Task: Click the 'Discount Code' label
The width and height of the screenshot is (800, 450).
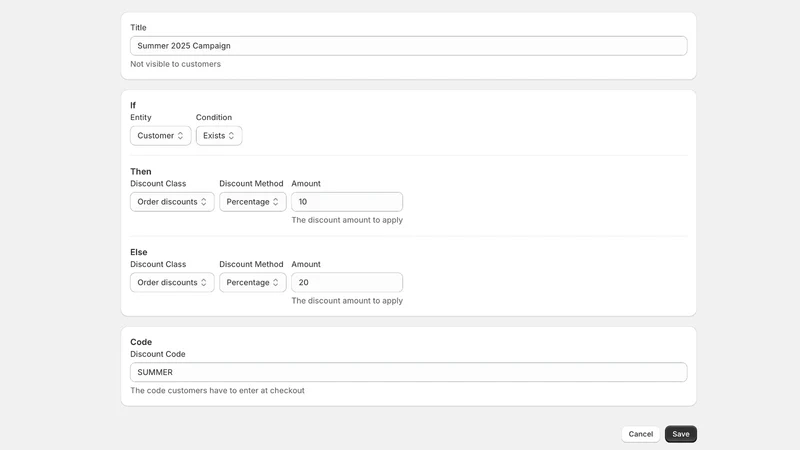Action: tap(158, 354)
